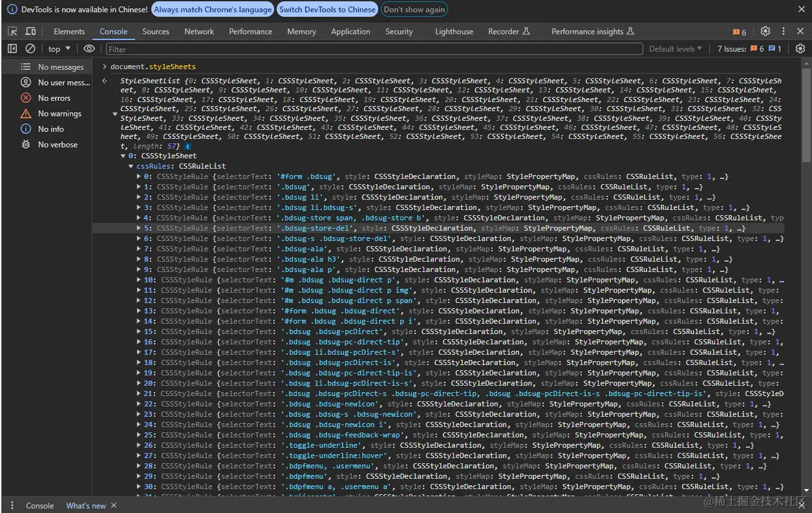Viewport: 812px width, 513px height.
Task: Select the What's new drawer tab
Action: point(86,505)
